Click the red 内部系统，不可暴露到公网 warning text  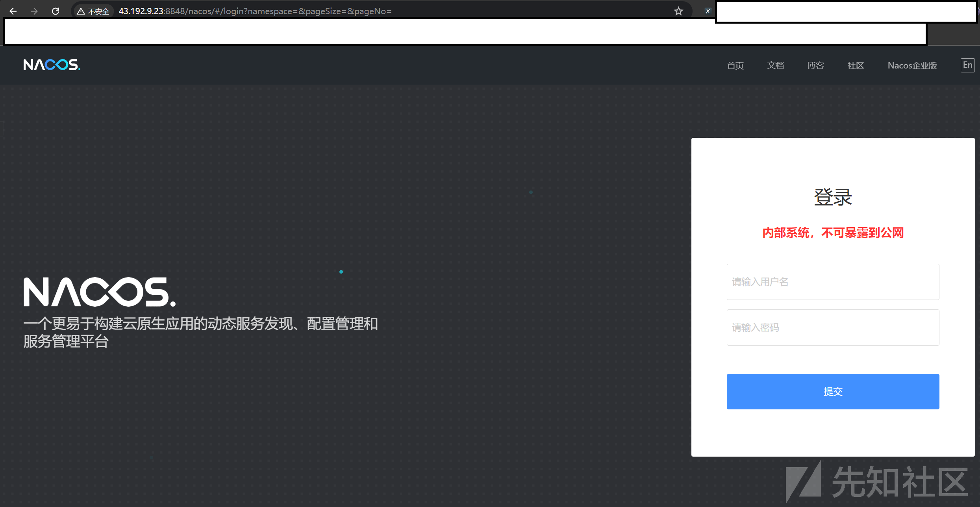(833, 233)
